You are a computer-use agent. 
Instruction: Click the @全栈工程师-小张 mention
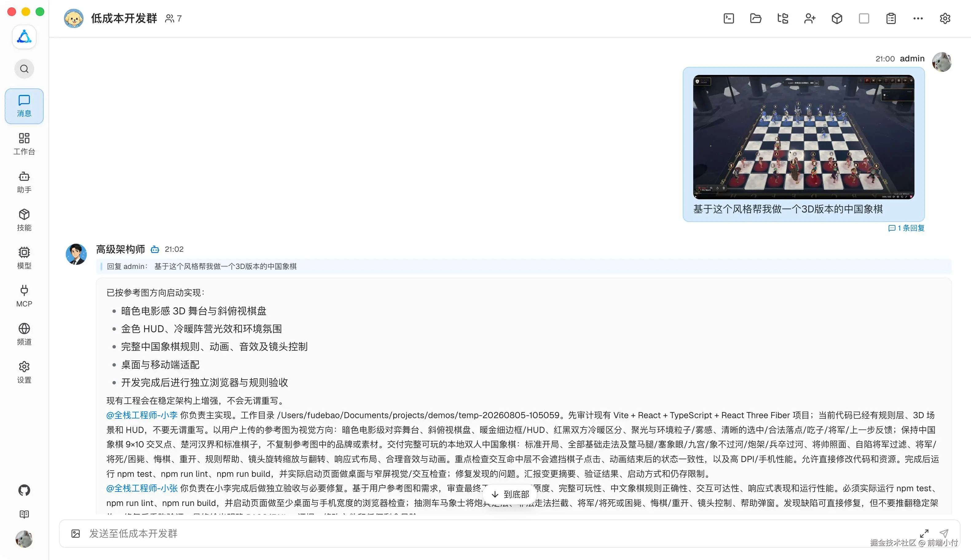142,488
